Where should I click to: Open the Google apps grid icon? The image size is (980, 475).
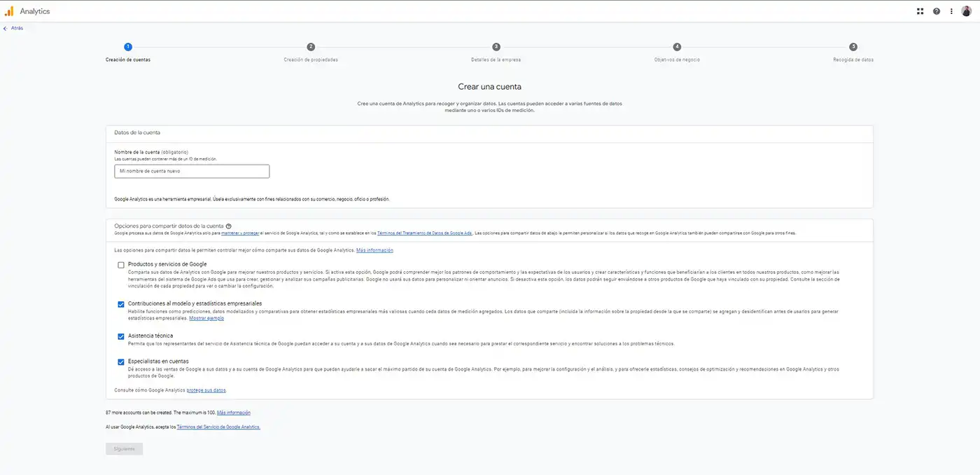[920, 11]
